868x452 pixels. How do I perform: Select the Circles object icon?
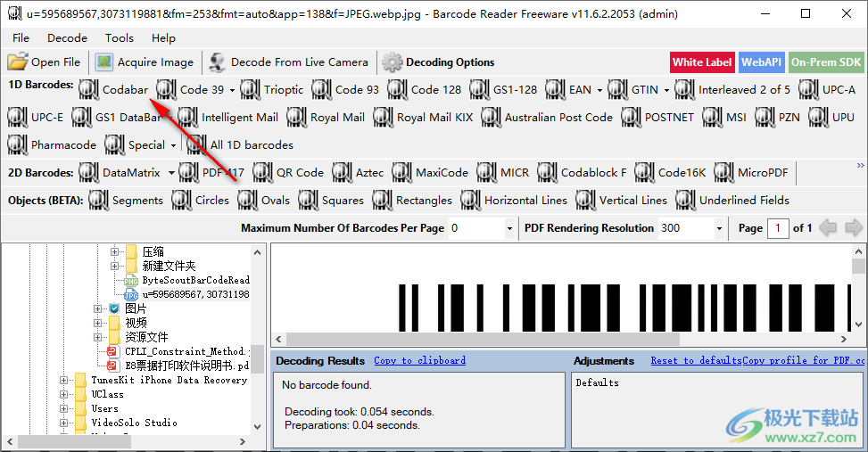pos(182,201)
